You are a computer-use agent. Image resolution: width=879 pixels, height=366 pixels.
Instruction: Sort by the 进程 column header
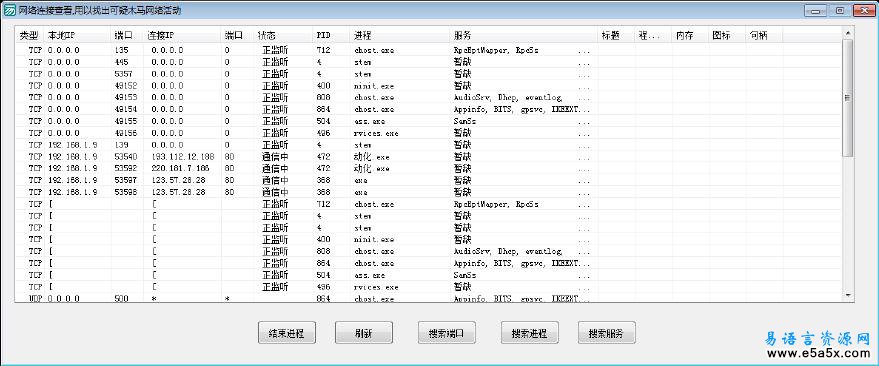400,35
